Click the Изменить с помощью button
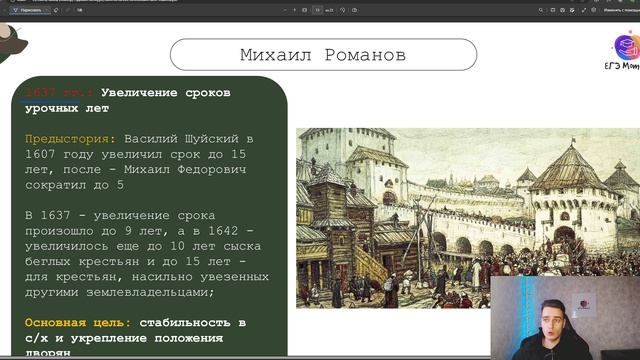Screen dimensions: 640x360 pos(622,10)
